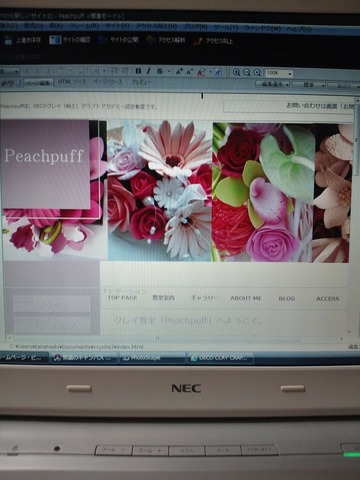Increase font size A+

click(179, 72)
